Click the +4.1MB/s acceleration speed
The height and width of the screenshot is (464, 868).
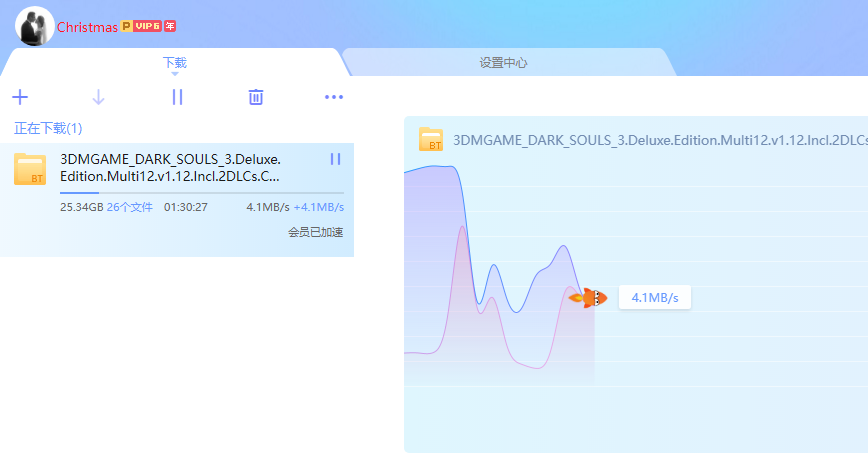[319, 207]
